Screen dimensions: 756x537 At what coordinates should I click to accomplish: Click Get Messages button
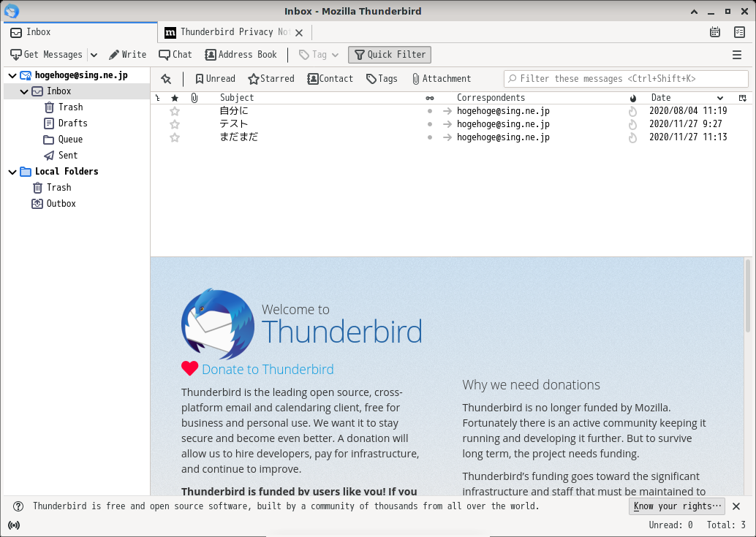click(46, 54)
